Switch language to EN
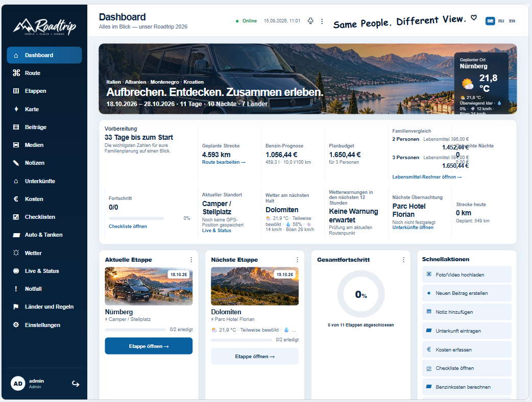Viewport: 532px width, 402px height. click(x=512, y=21)
